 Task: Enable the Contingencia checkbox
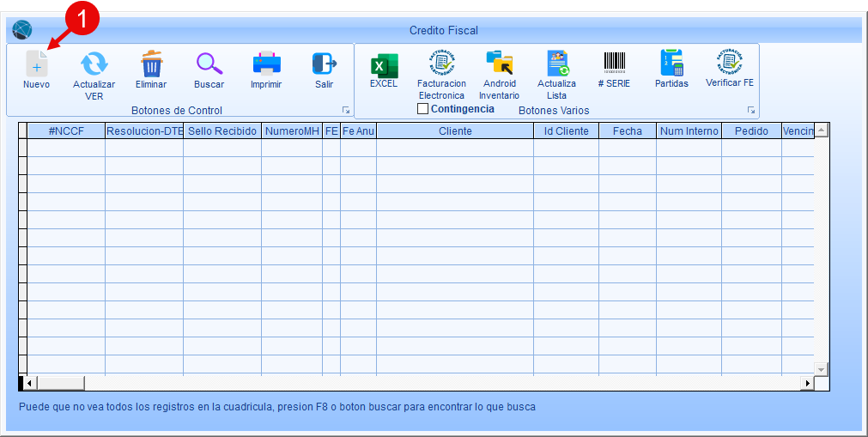[x=422, y=109]
